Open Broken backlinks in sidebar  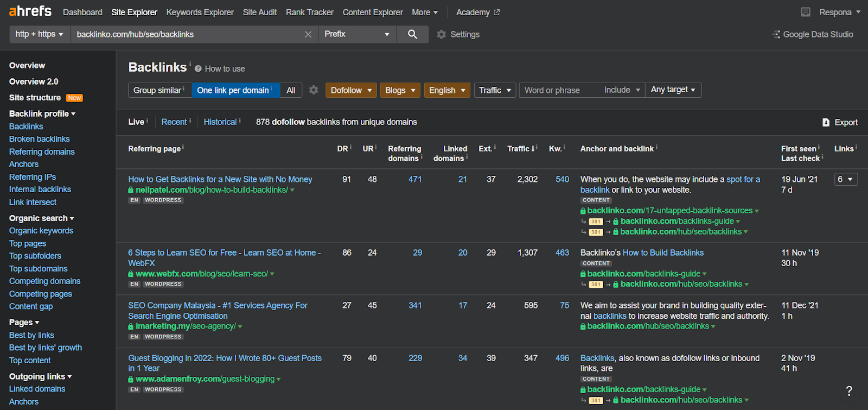(39, 138)
